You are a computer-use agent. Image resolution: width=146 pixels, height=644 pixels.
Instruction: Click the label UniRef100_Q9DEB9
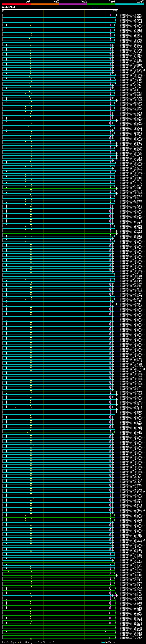pyautogui.click(x=131, y=550)
